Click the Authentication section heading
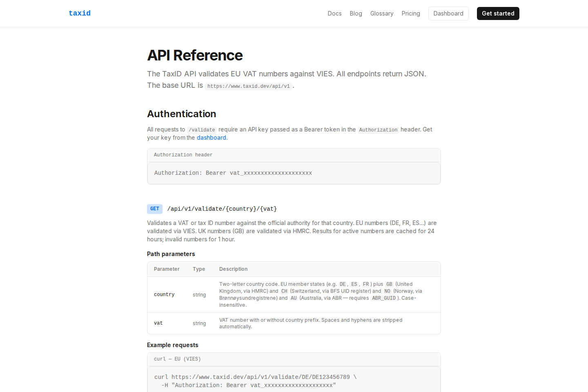Screen dimensions: 588x392 pyautogui.click(x=182, y=114)
